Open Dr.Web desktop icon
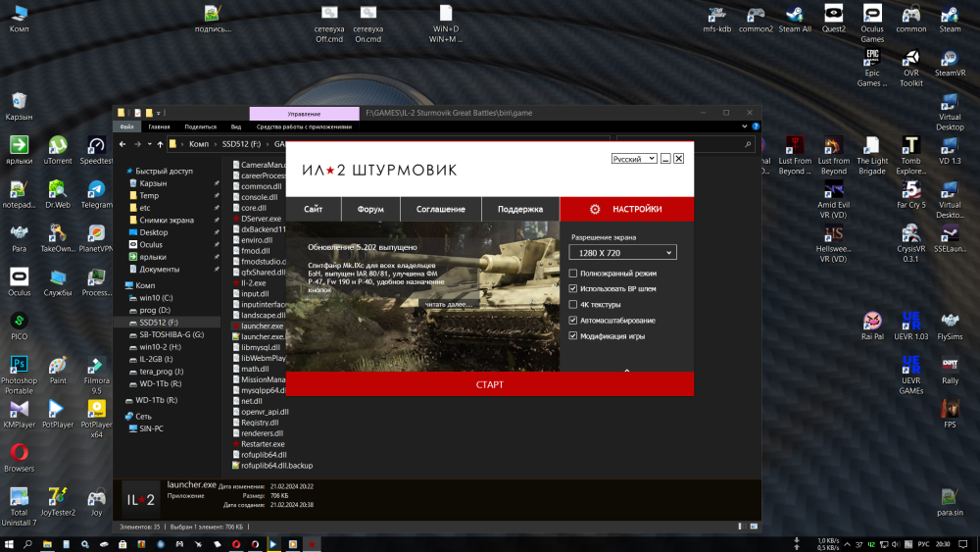Viewport: 980px width, 552px height. pyautogui.click(x=58, y=194)
